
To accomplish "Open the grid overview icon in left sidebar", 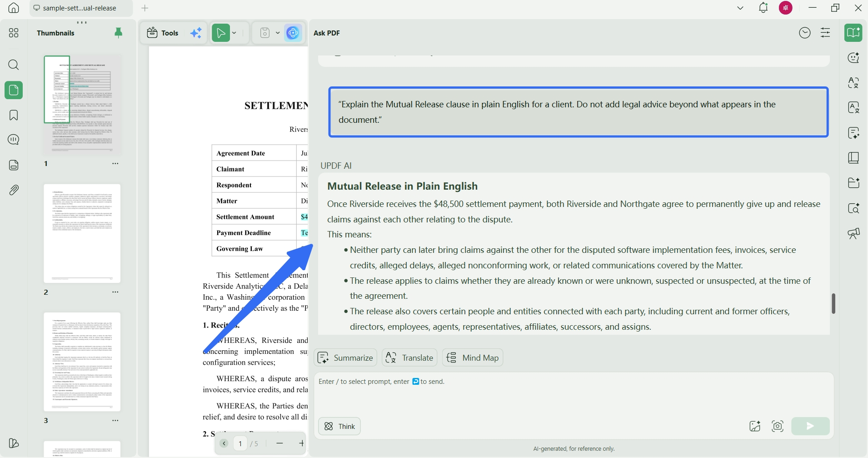I will 14,33.
